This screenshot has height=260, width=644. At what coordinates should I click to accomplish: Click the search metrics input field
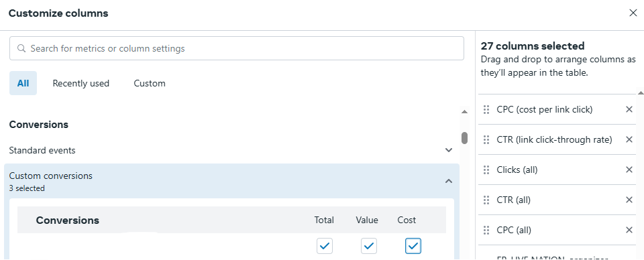click(x=237, y=48)
